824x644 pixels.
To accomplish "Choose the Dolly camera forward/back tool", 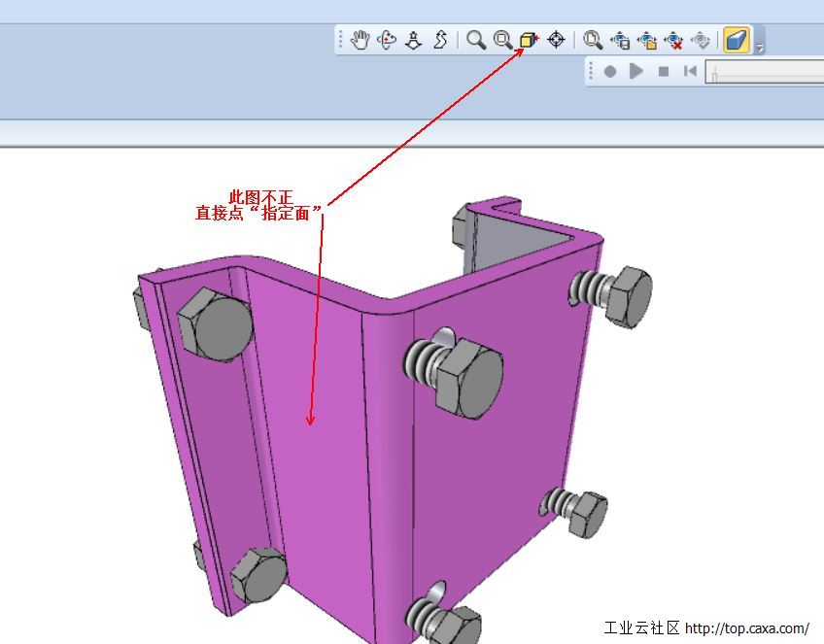I will click(414, 40).
